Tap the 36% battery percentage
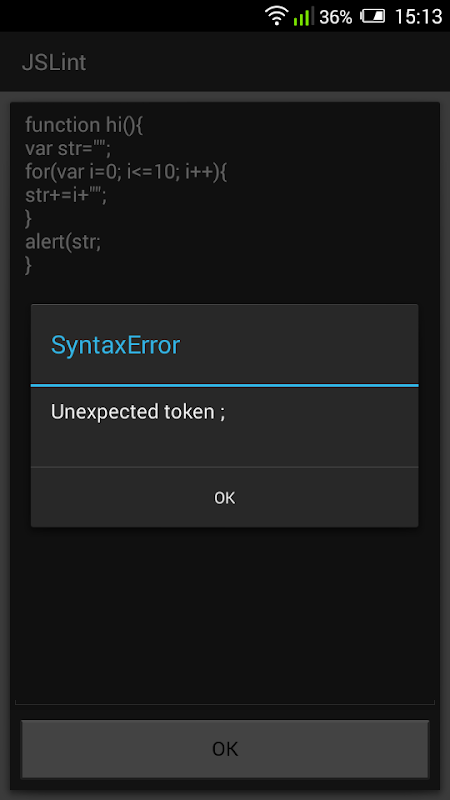Image resolution: width=450 pixels, height=800 pixels. tap(335, 17)
